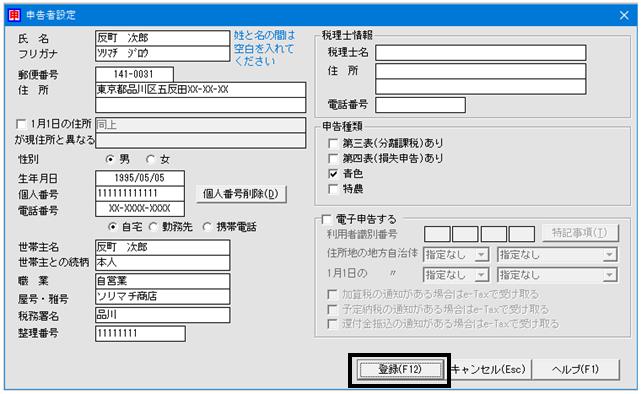Open the first 1月1日の dropdown
The height and width of the screenshot is (394, 642).
(x=456, y=275)
